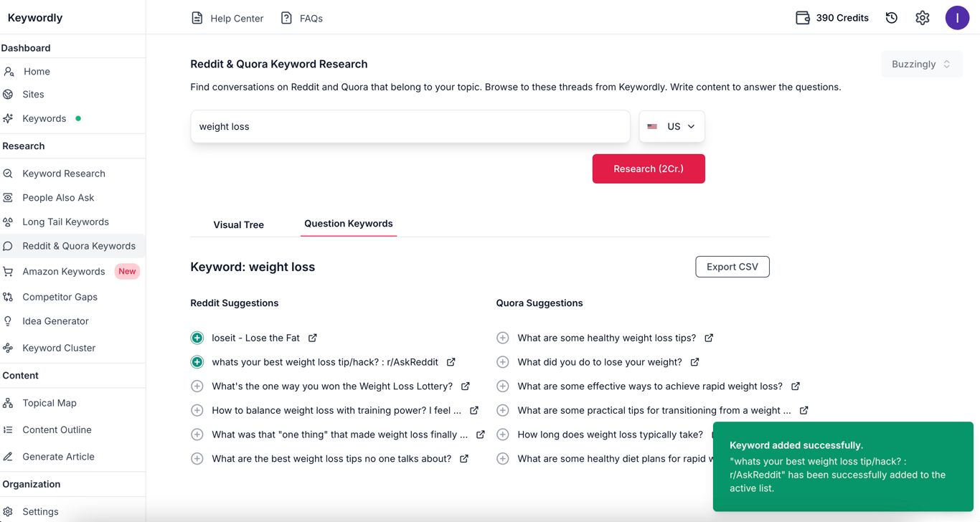Click the Research (2Cr.) button

(x=648, y=169)
